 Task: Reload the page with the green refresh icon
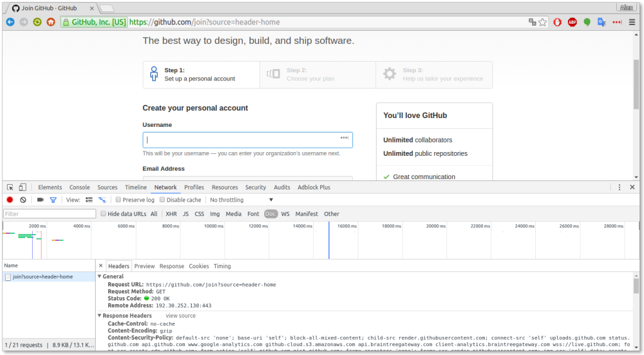[37, 22]
